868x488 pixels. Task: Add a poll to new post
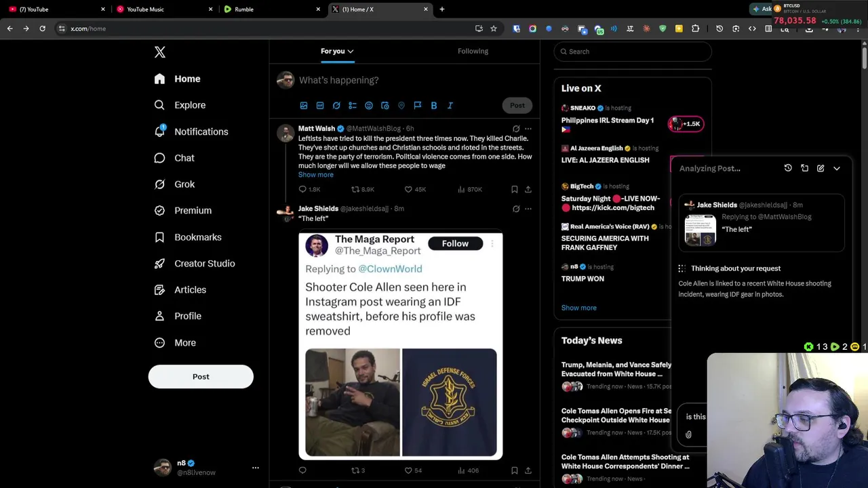point(353,105)
